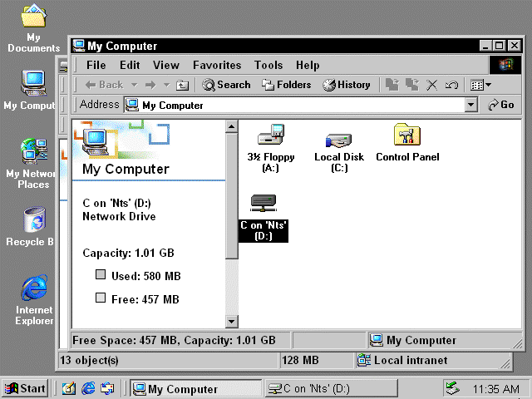Click the Delete (X) toolbar icon

pos(431,85)
